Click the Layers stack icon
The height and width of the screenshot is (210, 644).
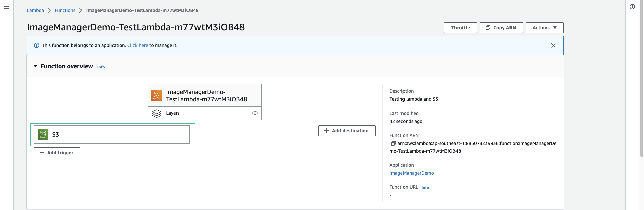click(x=157, y=113)
